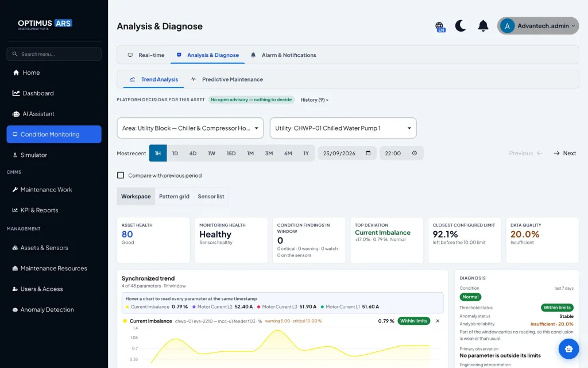
Task: Click the Monitoring Health Healthy text
Action: tap(215, 235)
